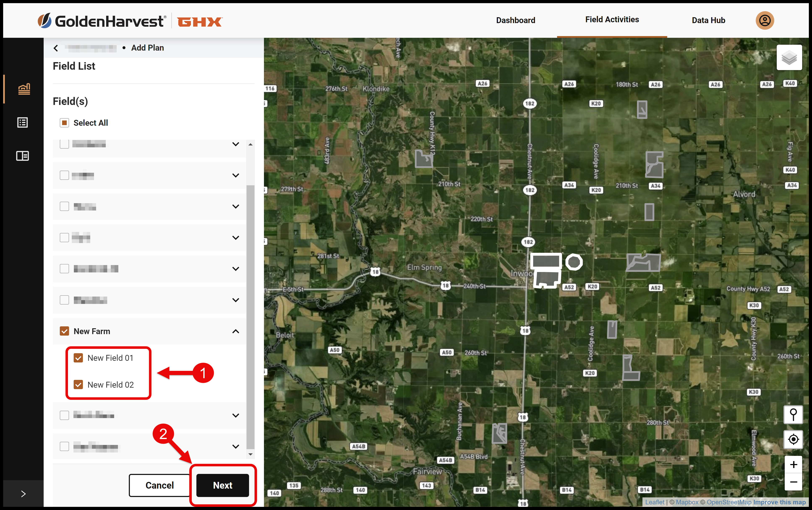The image size is (812, 510).
Task: Zoom out on the map
Action: pyautogui.click(x=793, y=482)
